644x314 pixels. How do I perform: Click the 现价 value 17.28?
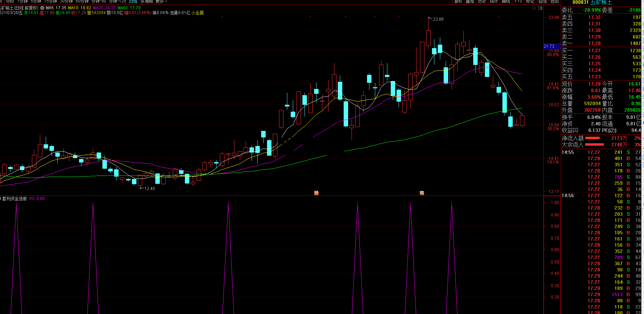(595, 84)
